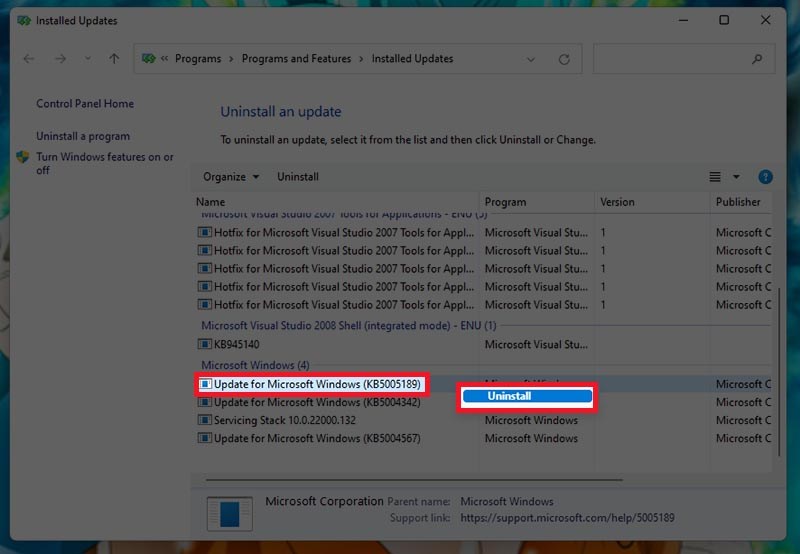The width and height of the screenshot is (800, 554).
Task: Click the KB5005189 update icon
Action: 205,384
